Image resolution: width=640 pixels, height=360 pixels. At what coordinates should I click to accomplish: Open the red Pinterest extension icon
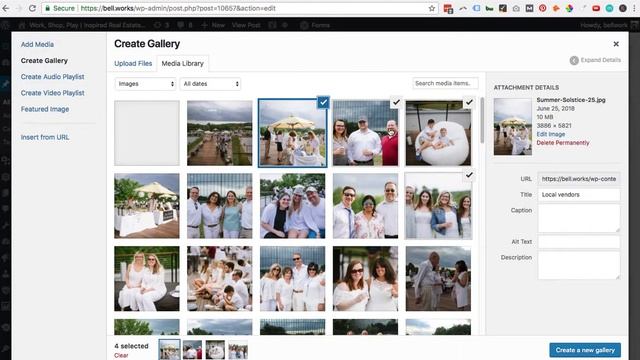pyautogui.click(x=542, y=8)
